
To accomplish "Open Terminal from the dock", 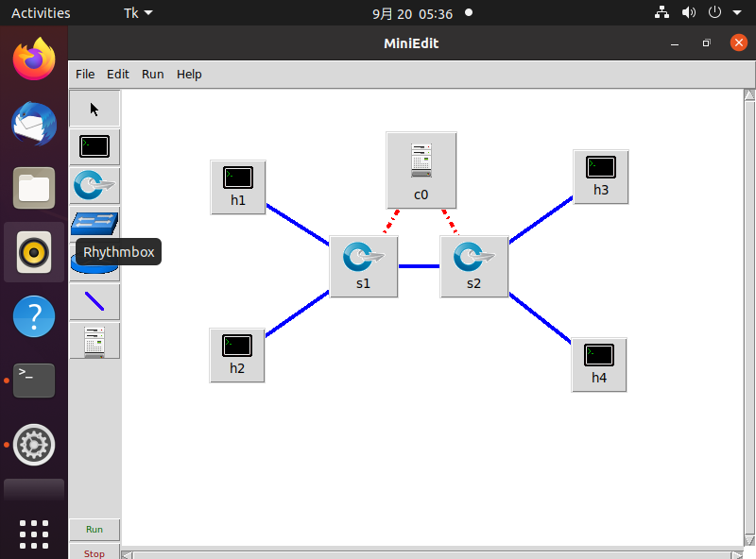I will (x=34, y=381).
